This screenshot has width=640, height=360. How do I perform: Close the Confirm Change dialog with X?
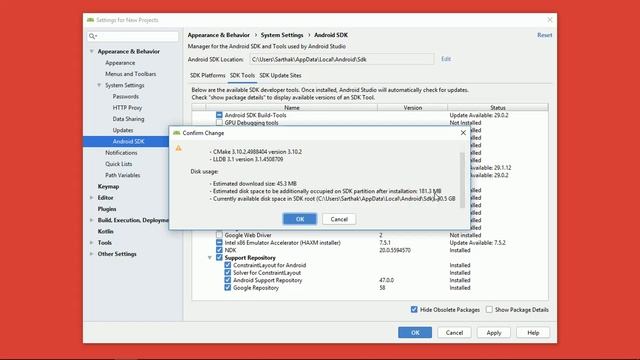(x=463, y=133)
